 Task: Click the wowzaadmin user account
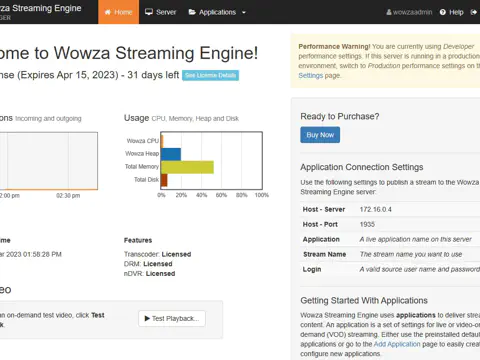pos(409,12)
